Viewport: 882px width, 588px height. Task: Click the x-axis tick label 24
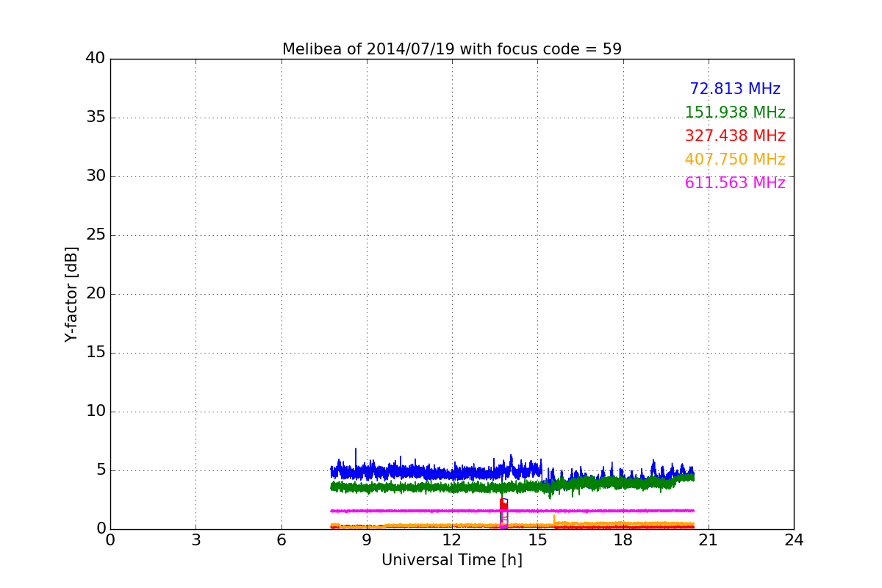[794, 540]
